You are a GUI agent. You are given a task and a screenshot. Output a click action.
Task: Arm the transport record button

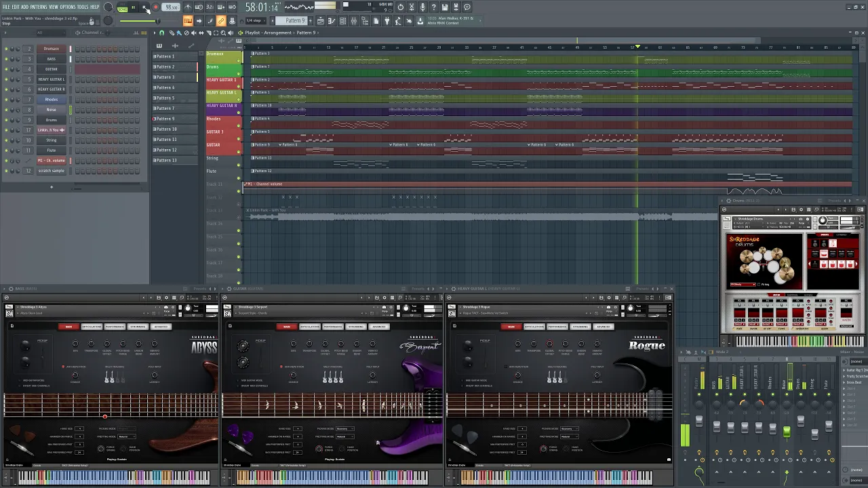click(155, 7)
